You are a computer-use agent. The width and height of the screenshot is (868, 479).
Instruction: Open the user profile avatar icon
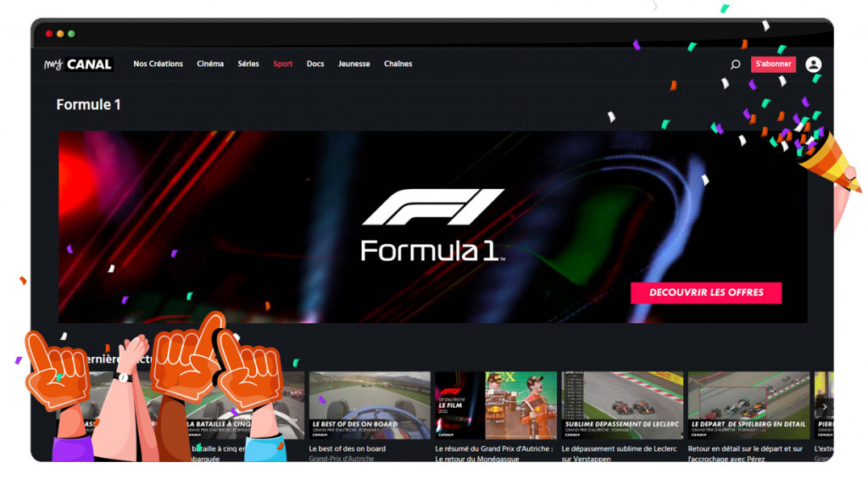[x=813, y=64]
